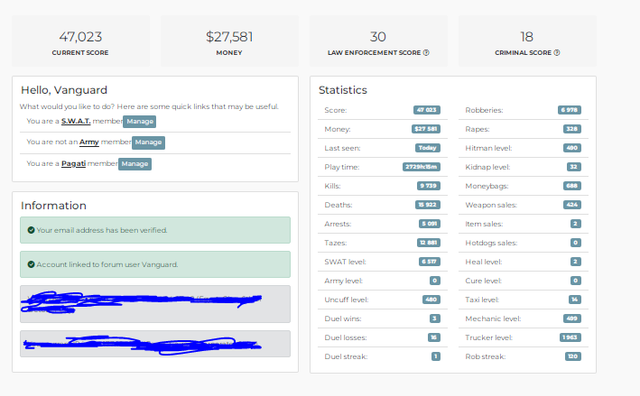Click the Score value badge in Statistics
This screenshot has width=640, height=396.
[427, 110]
